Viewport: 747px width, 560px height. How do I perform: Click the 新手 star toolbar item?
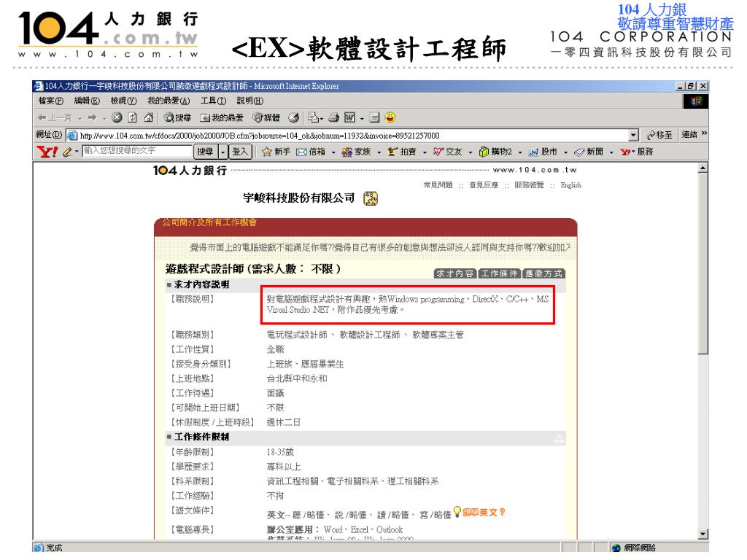pyautogui.click(x=276, y=152)
